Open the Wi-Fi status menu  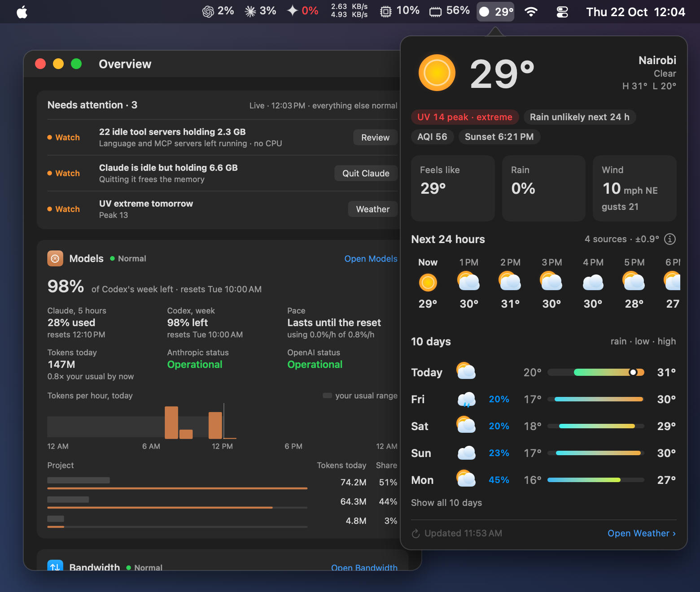531,12
